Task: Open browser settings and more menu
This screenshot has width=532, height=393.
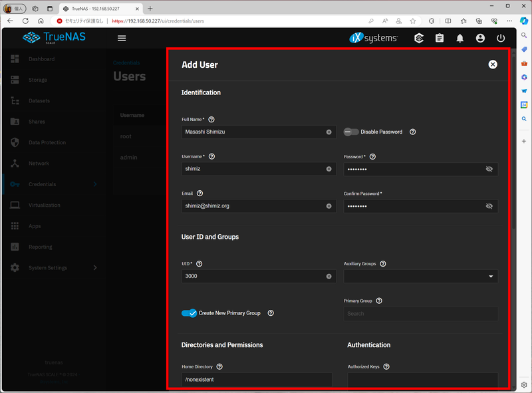Action: (x=509, y=21)
